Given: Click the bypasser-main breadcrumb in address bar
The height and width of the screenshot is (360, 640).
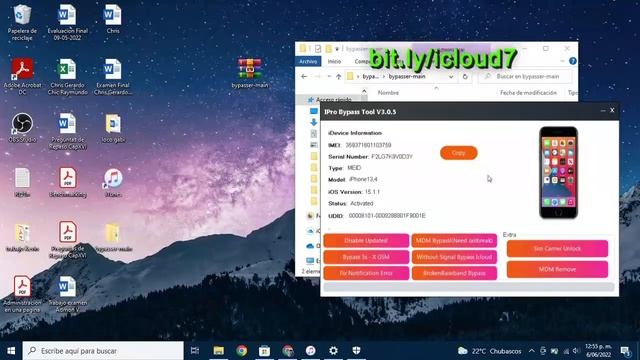Looking at the screenshot, I should click(407, 76).
